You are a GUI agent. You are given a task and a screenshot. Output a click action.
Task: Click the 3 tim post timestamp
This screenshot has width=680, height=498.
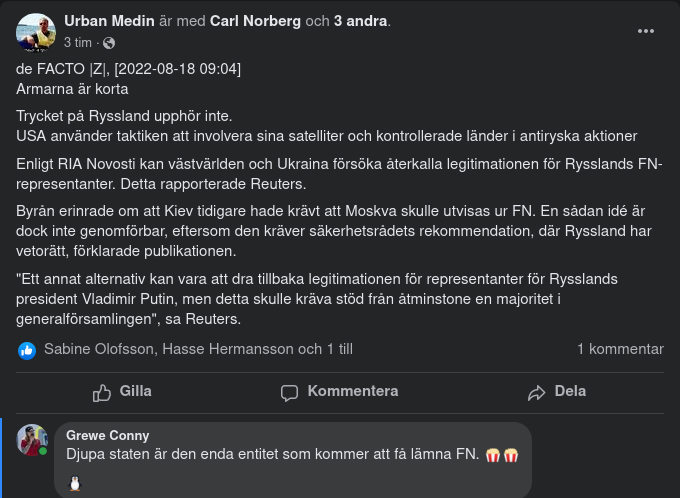coord(78,43)
